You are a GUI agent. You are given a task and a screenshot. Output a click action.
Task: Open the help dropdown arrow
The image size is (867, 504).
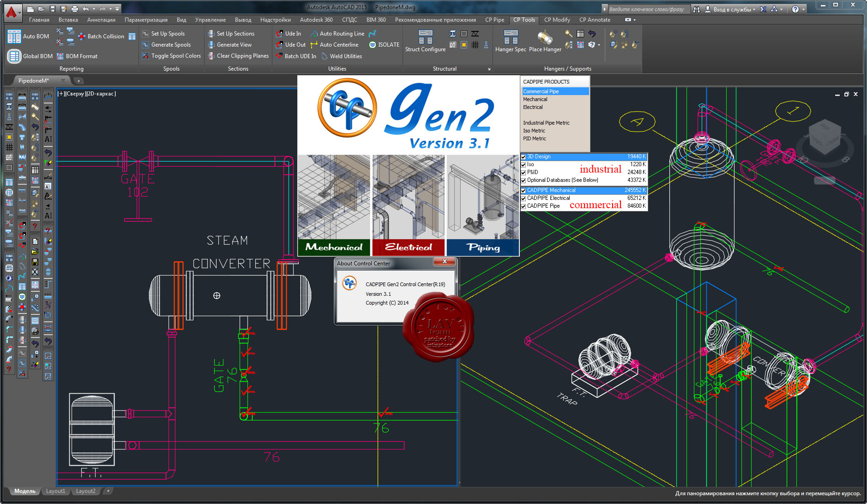tap(804, 9)
